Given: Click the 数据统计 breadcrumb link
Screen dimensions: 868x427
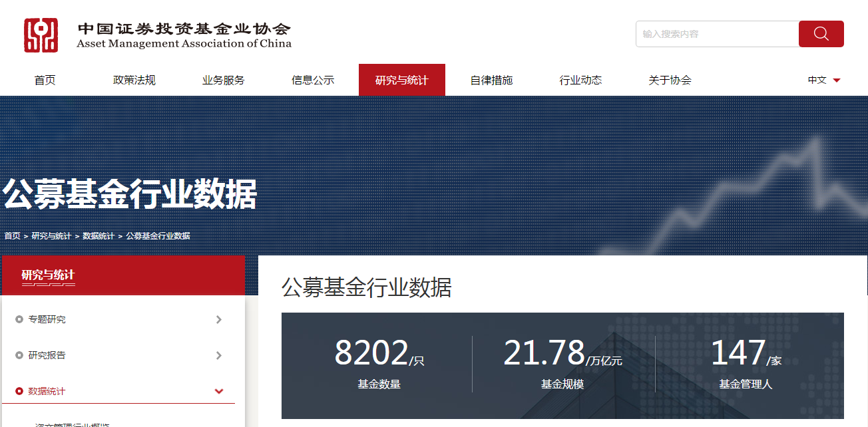Looking at the screenshot, I should tap(99, 236).
